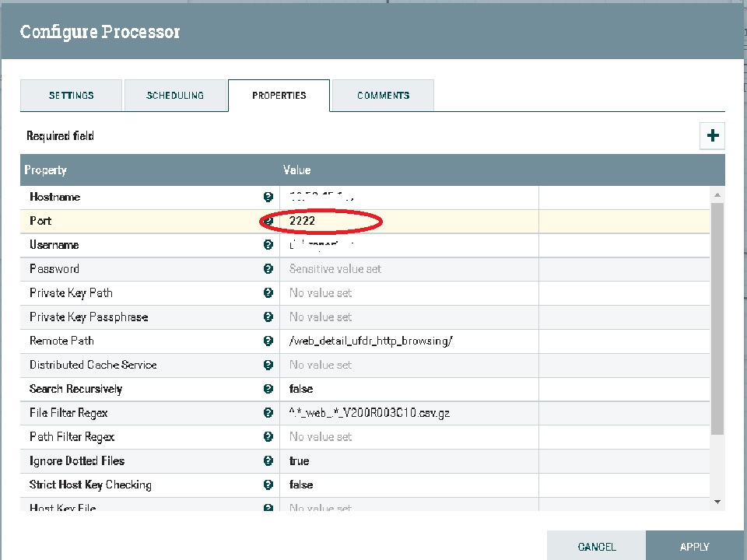Click the help icon next to Hostname
747x560 pixels.
coord(268,197)
